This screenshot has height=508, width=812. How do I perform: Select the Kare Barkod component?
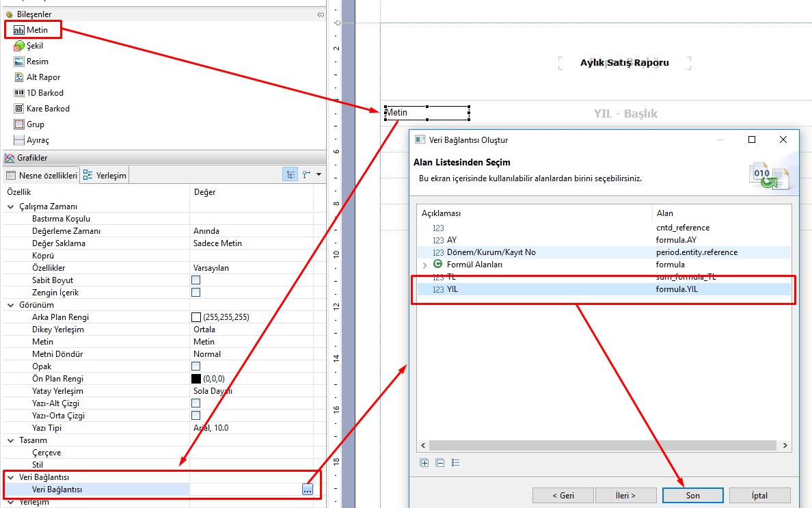(47, 109)
